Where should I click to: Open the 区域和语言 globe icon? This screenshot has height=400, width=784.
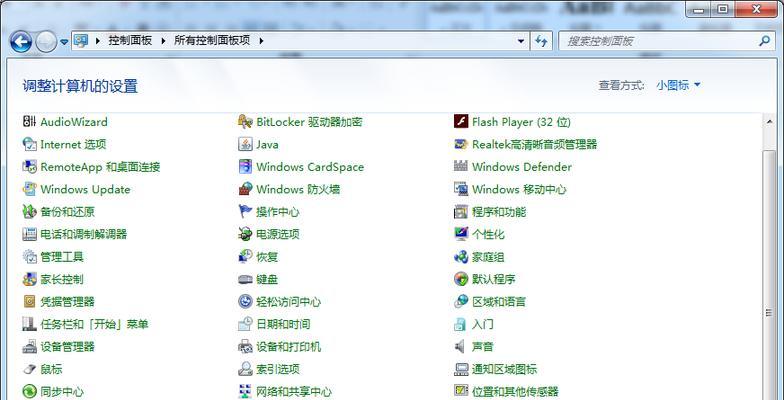(460, 302)
